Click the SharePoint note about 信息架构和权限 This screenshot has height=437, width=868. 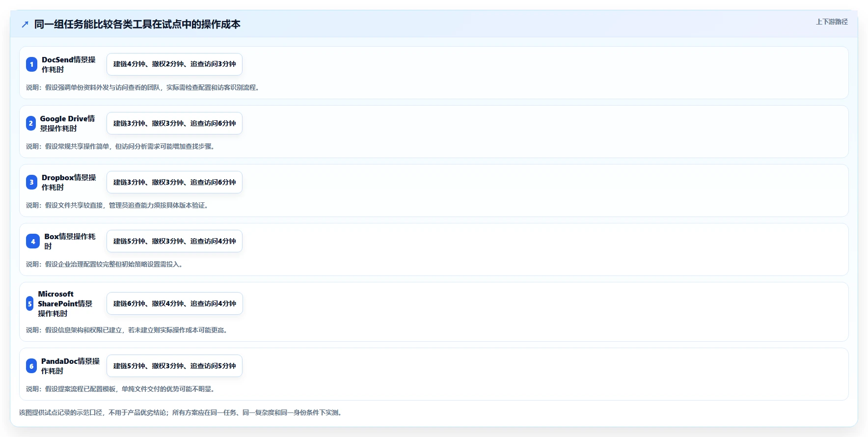click(128, 330)
